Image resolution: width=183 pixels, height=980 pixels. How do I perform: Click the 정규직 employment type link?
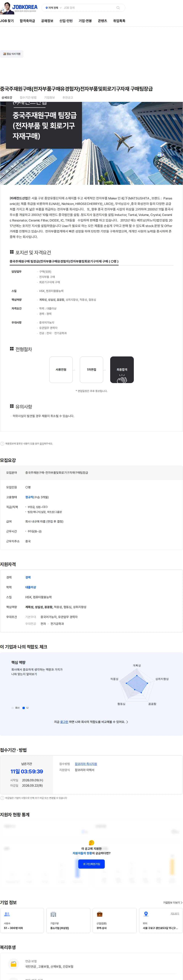coord(29,497)
